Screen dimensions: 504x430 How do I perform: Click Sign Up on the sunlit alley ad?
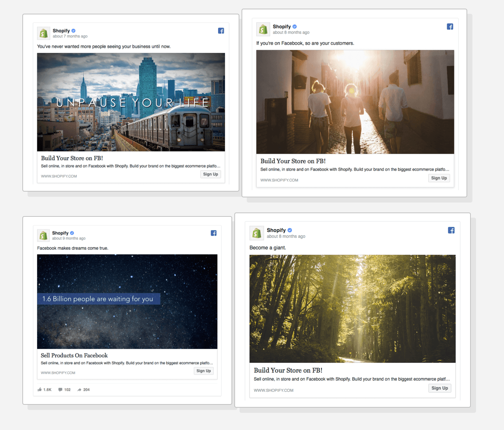click(439, 178)
